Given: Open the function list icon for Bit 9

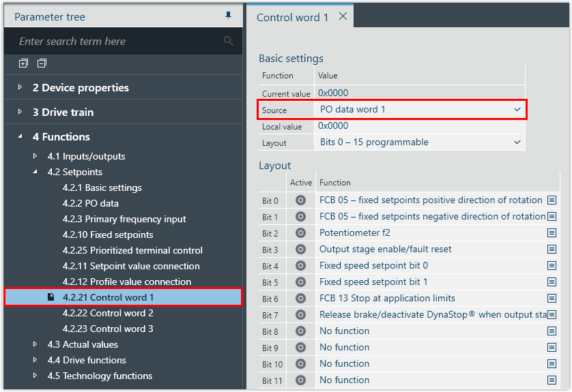Looking at the screenshot, I should pos(552,348).
